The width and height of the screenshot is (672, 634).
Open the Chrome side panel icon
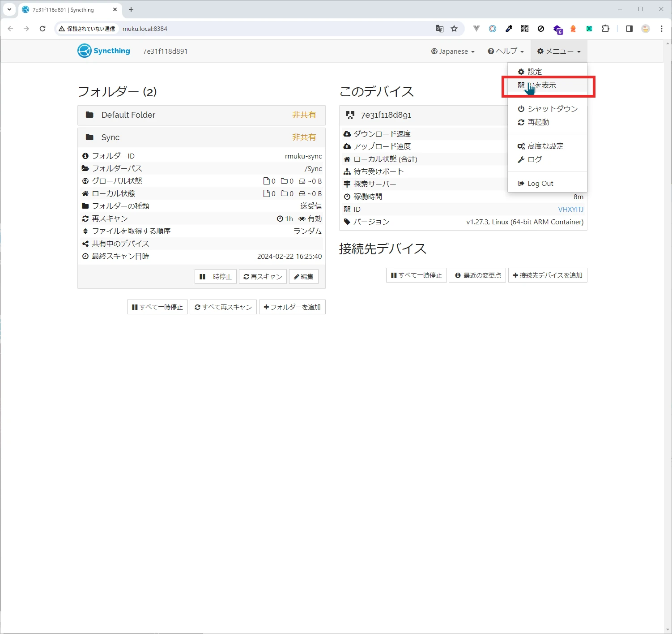629,29
